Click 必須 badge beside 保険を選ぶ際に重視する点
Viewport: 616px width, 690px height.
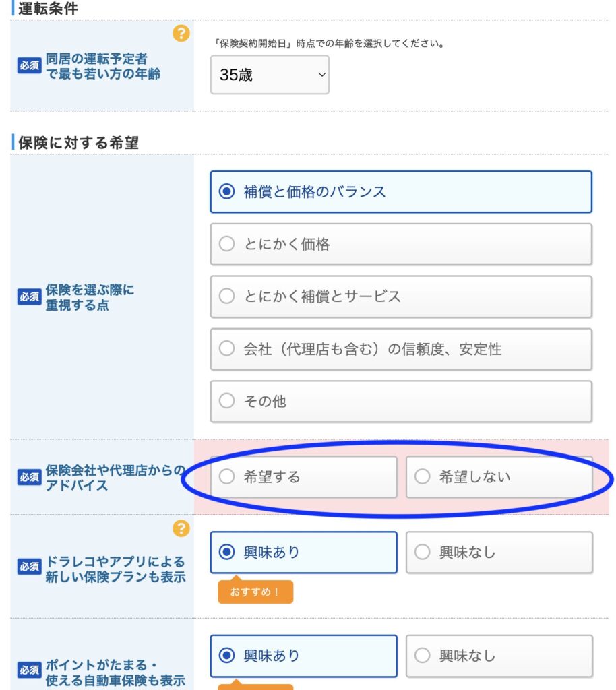[x=30, y=297]
